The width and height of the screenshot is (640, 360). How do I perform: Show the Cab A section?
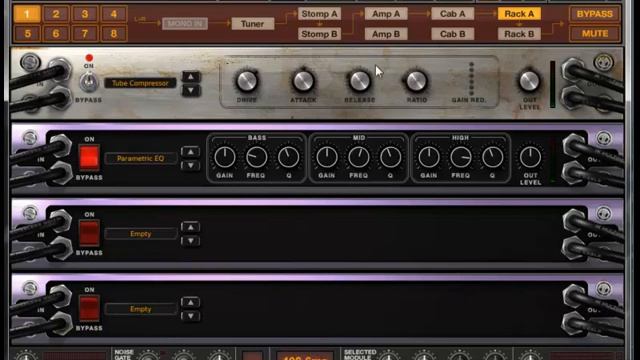click(x=453, y=14)
